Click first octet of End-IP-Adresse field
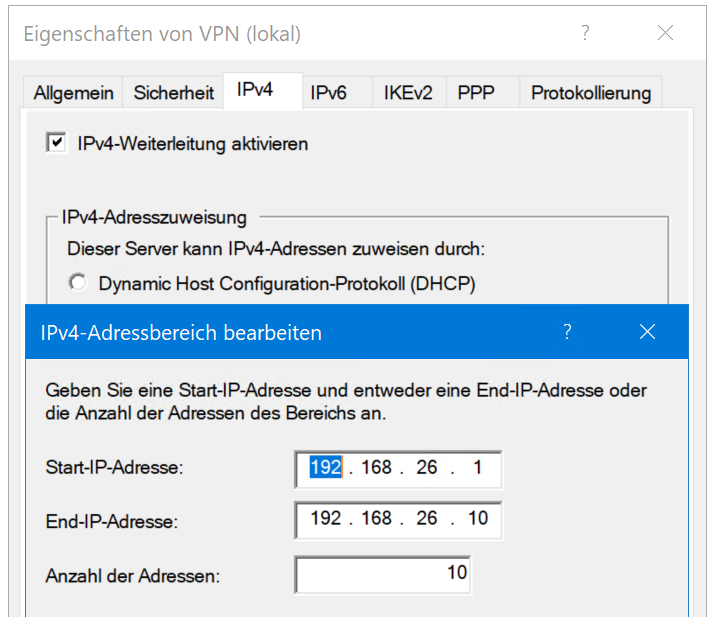Image resolution: width=721 pixels, height=617 pixels. tap(326, 518)
